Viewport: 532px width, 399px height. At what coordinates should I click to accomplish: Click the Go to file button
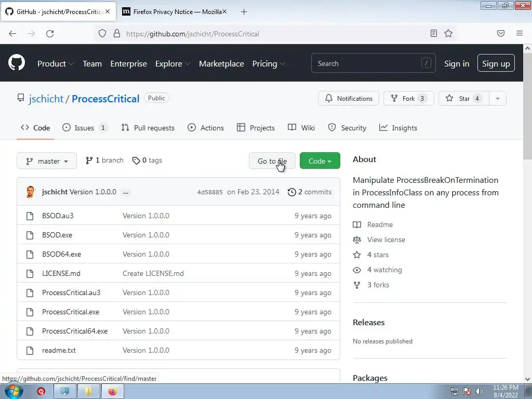(x=272, y=161)
